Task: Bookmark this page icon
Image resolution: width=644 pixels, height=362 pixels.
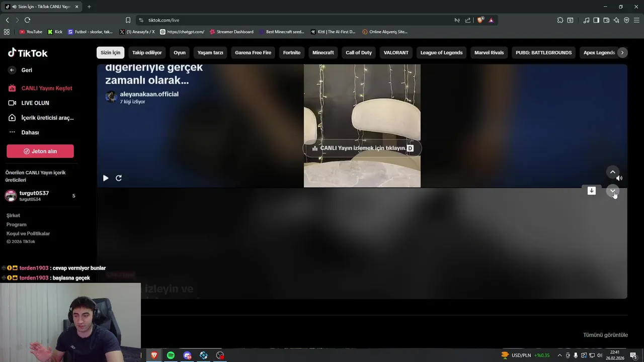Action: [x=128, y=20]
